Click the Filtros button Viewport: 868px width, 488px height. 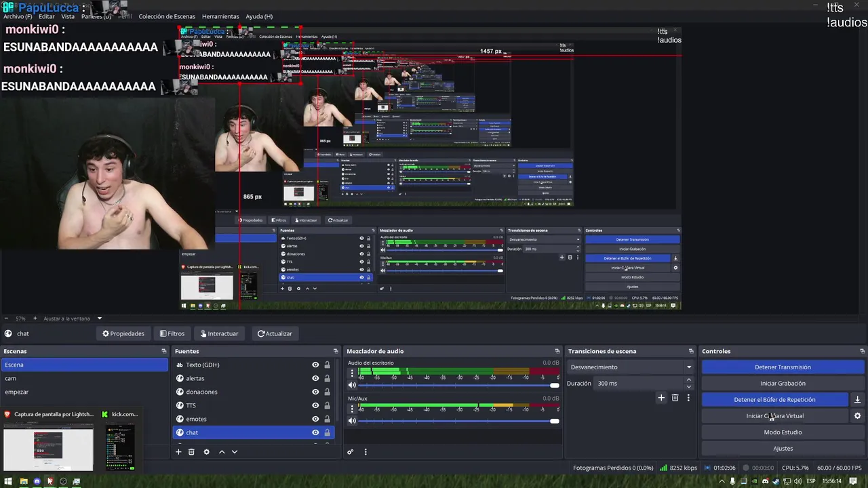click(172, 333)
